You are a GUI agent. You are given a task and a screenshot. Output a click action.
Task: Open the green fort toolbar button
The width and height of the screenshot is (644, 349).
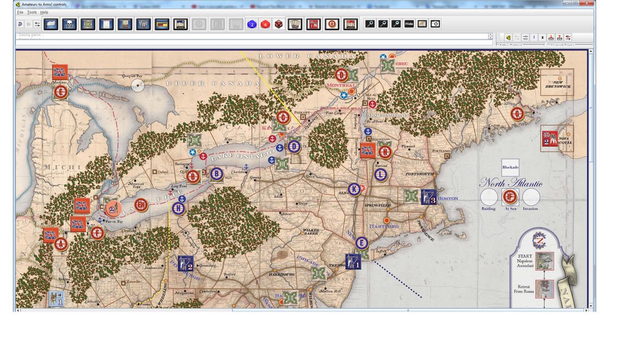[88, 24]
